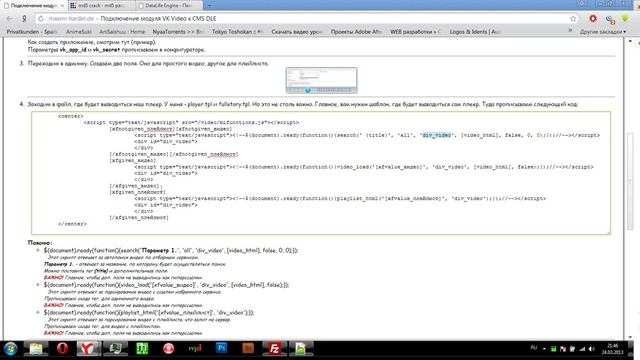Expand the hidden bookmarks overflow chevron
The width and height of the screenshot is (640, 360).
pyautogui.click(x=570, y=31)
